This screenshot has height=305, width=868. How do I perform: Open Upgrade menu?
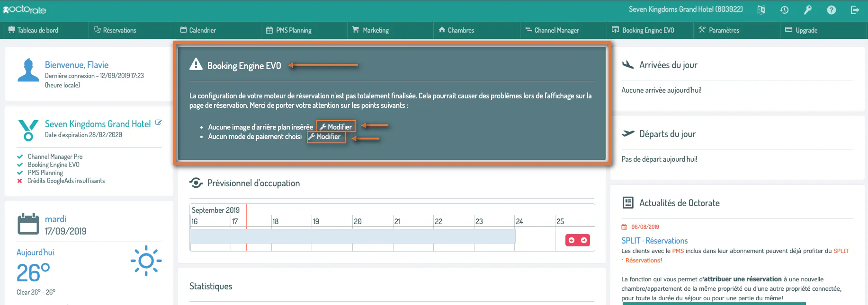(801, 30)
